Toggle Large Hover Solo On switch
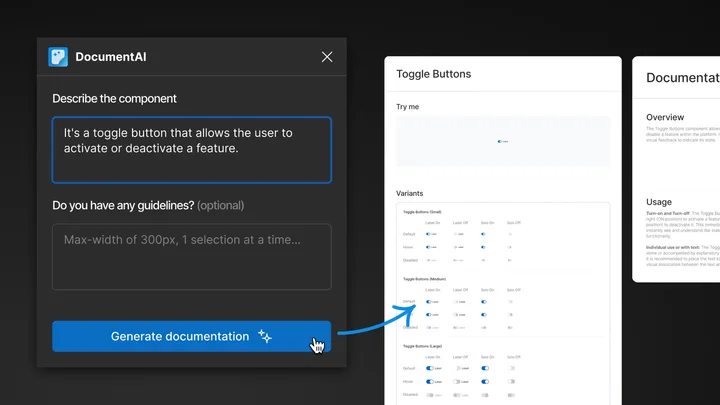 pos(485,382)
